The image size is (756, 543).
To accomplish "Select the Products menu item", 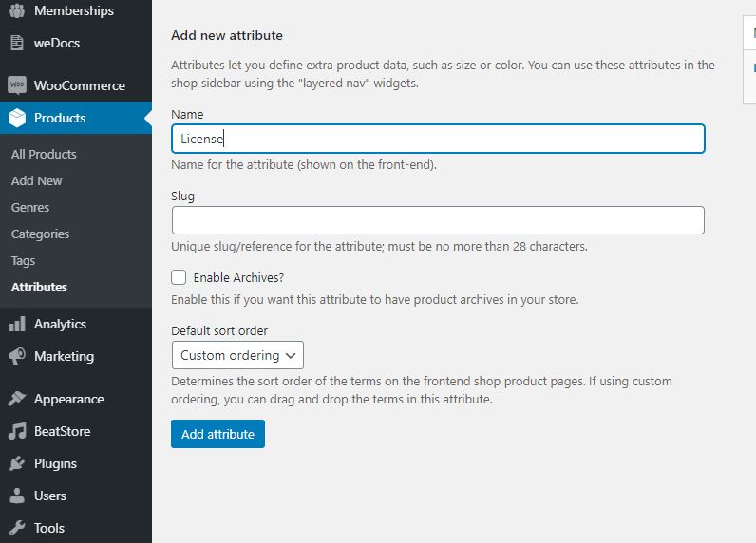I will pyautogui.click(x=76, y=118).
